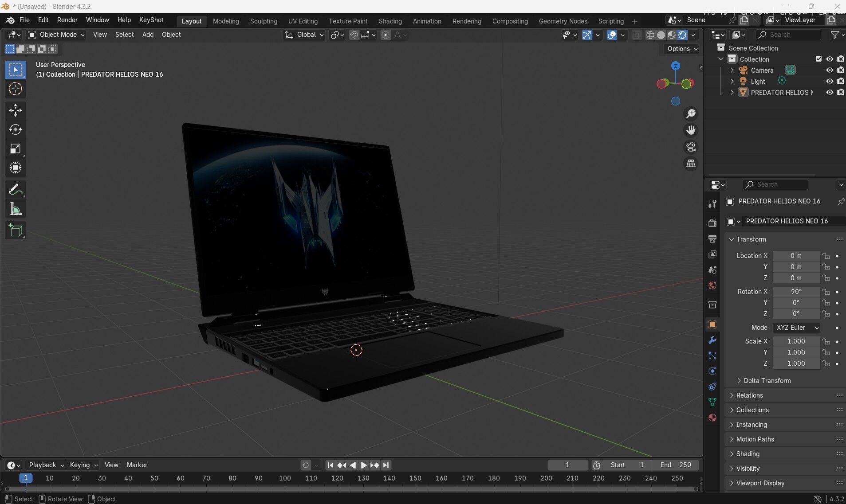Select the Rotate tool
Image resolution: width=846 pixels, height=504 pixels.
[16, 129]
